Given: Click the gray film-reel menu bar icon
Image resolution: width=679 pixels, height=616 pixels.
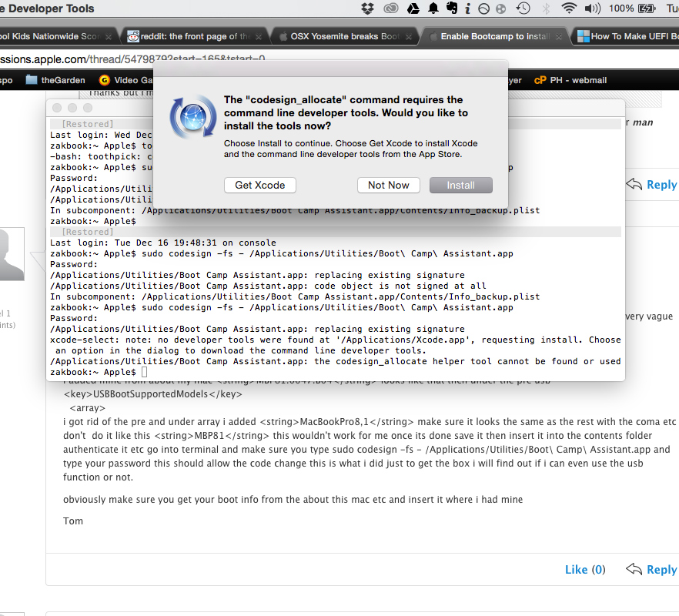Looking at the screenshot, I should pos(500,8).
